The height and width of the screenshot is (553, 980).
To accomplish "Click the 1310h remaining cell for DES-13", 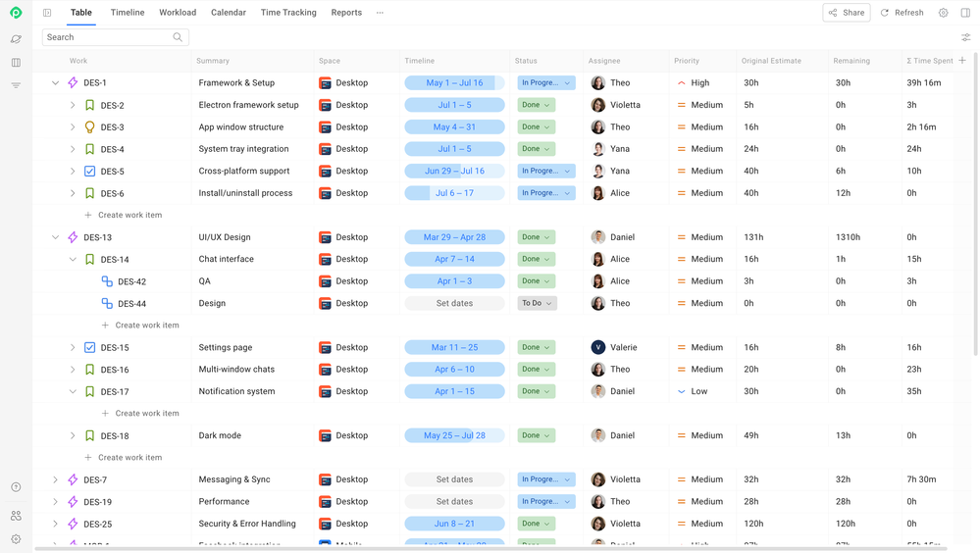I will tap(849, 237).
